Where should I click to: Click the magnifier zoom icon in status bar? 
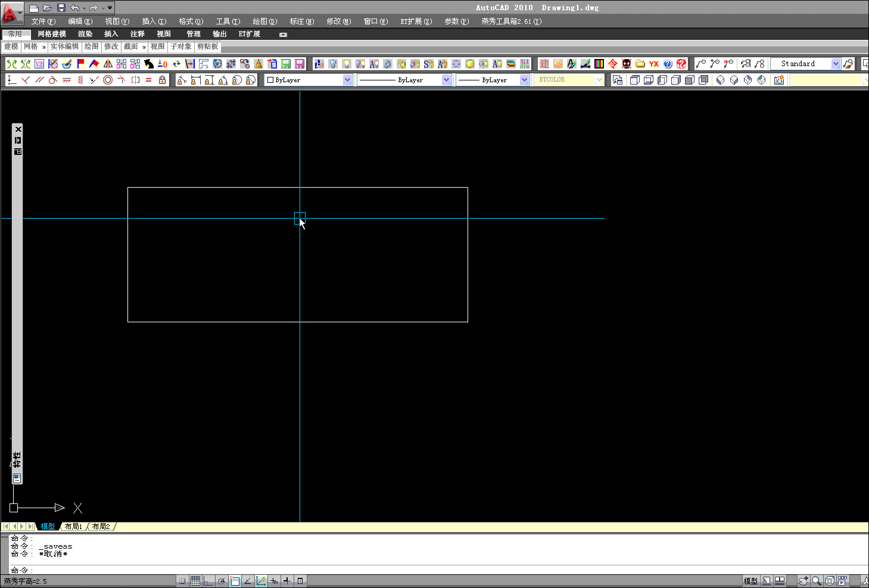click(817, 581)
